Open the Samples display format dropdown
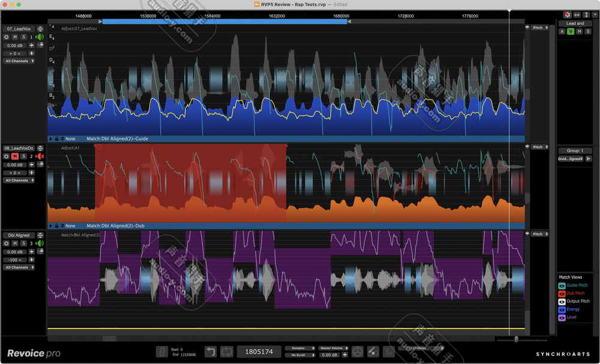This screenshot has width=600, height=364. point(300,348)
